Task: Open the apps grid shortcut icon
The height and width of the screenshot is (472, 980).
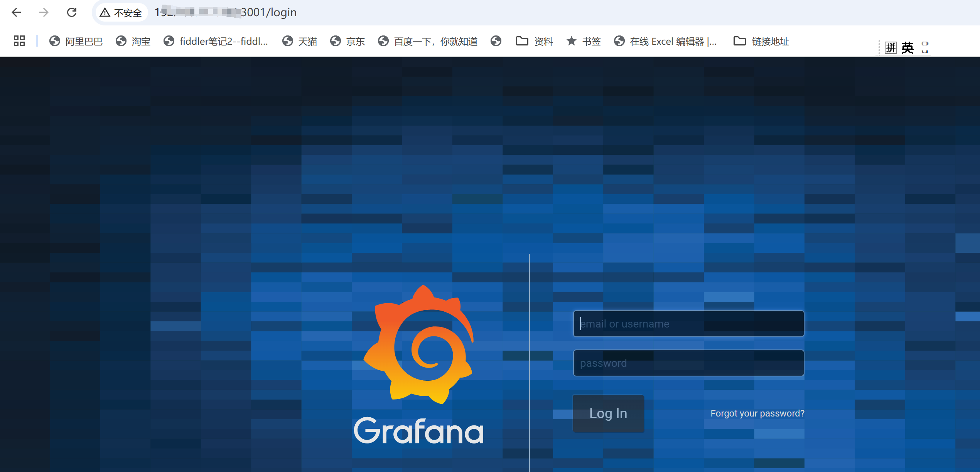Action: point(19,41)
